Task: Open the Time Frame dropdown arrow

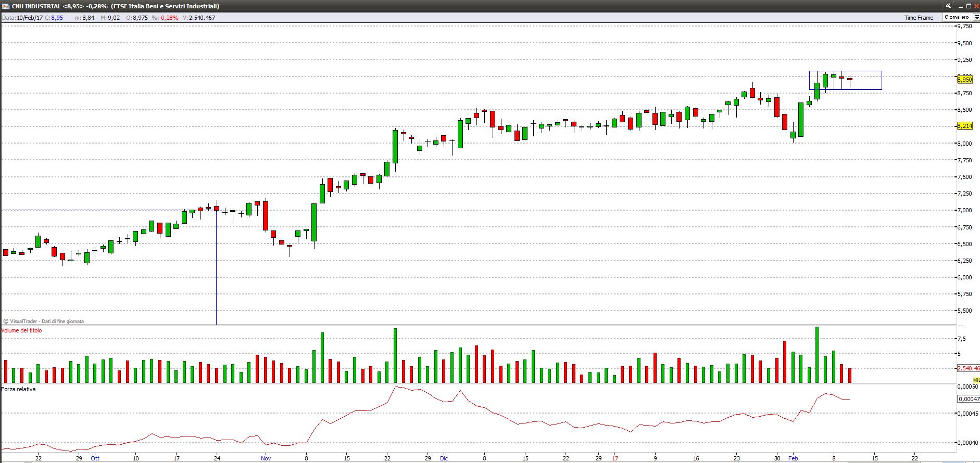Action: (976, 17)
